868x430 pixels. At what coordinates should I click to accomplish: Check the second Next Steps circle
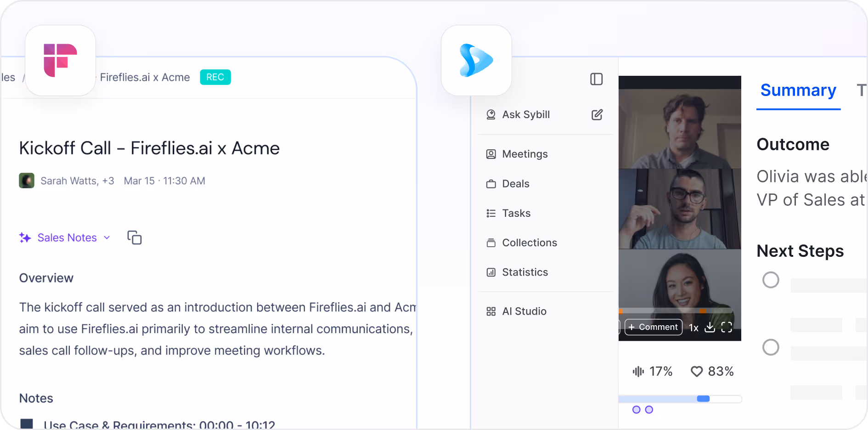pyautogui.click(x=771, y=347)
